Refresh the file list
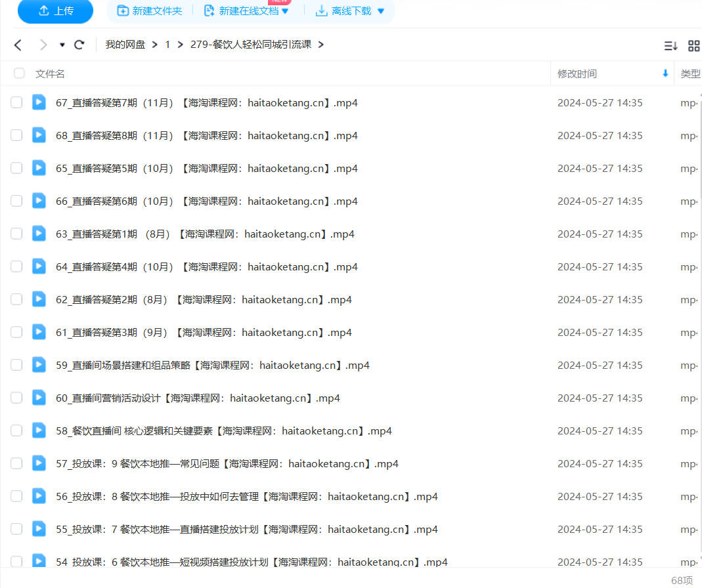 click(79, 45)
